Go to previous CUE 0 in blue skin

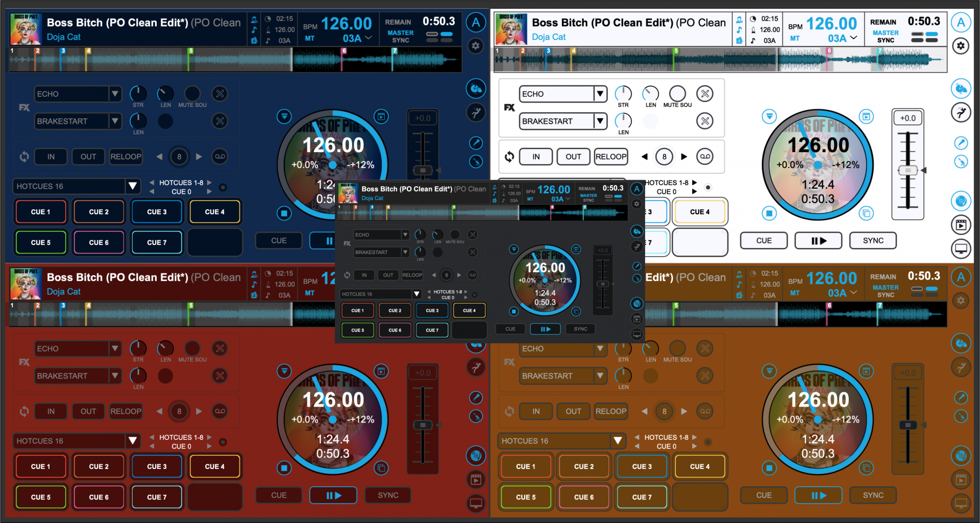pyautogui.click(x=152, y=192)
